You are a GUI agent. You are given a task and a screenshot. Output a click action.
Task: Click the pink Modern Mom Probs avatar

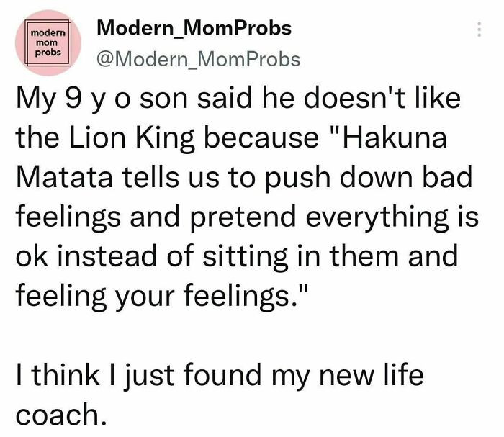click(48, 42)
